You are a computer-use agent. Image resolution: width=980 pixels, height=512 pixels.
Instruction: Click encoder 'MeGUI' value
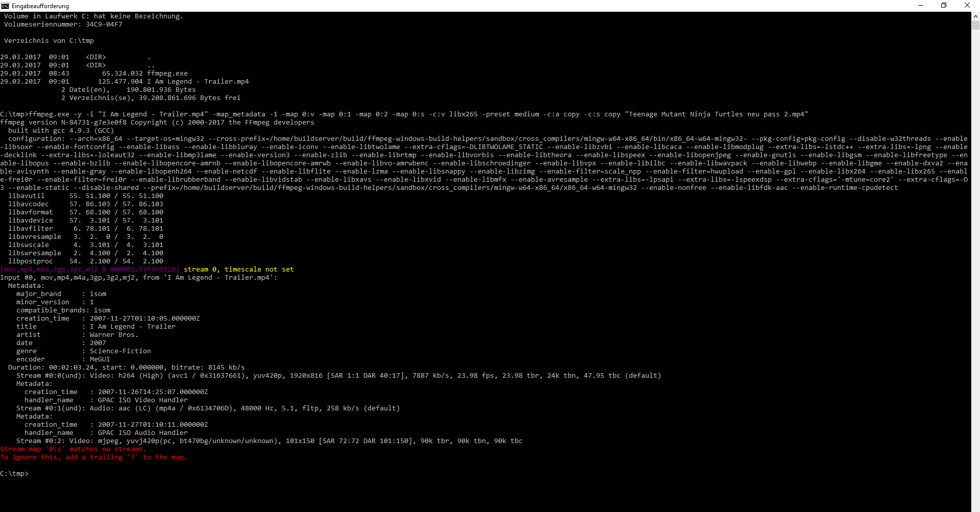(x=100, y=359)
